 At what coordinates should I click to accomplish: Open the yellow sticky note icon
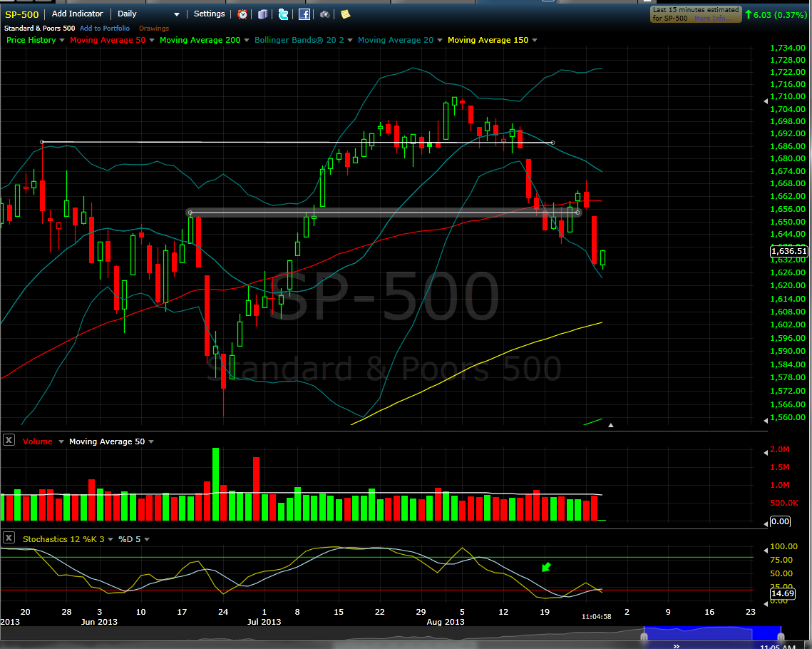346,14
